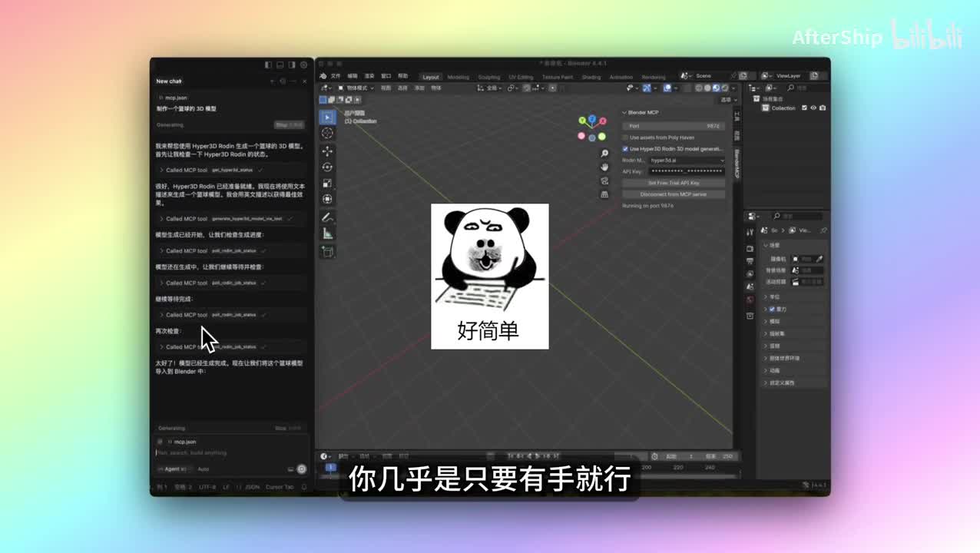Open the 文件 (File) menu
The image size is (980, 553).
336,76
